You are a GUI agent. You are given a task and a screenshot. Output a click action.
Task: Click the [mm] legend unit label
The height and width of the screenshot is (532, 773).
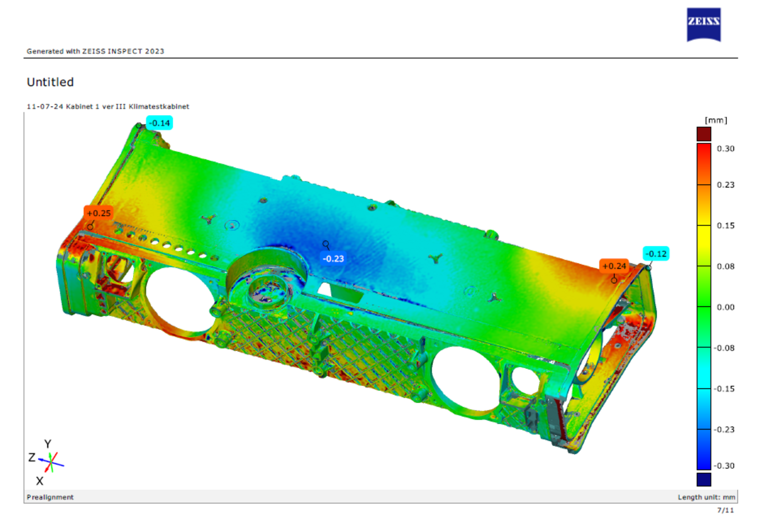pyautogui.click(x=716, y=120)
